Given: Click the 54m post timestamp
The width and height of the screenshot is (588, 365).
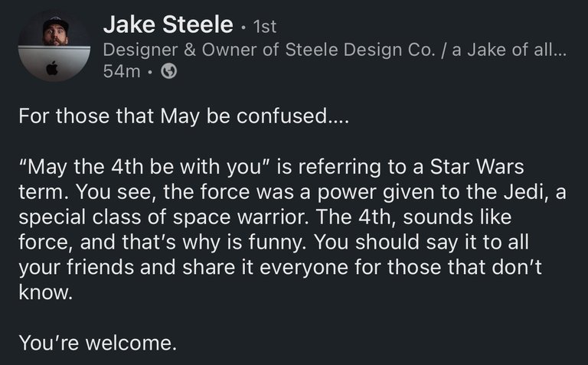Looking at the screenshot, I should (122, 71).
